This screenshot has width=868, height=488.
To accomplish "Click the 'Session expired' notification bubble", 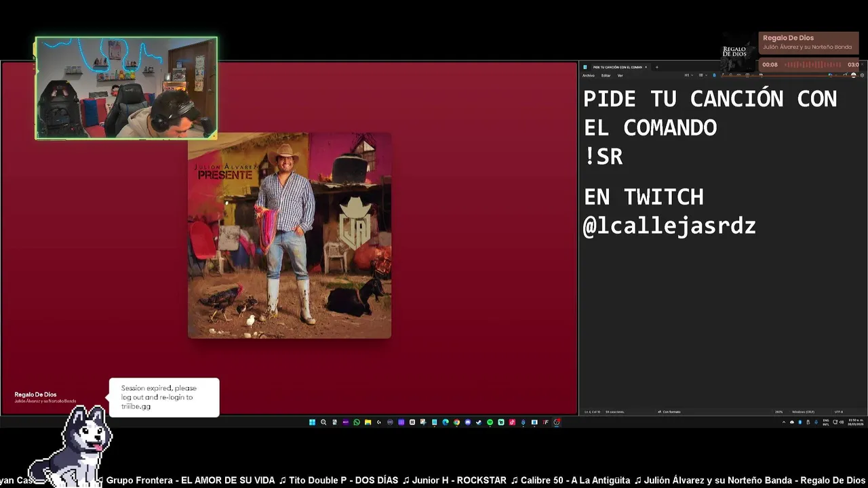I will click(164, 397).
